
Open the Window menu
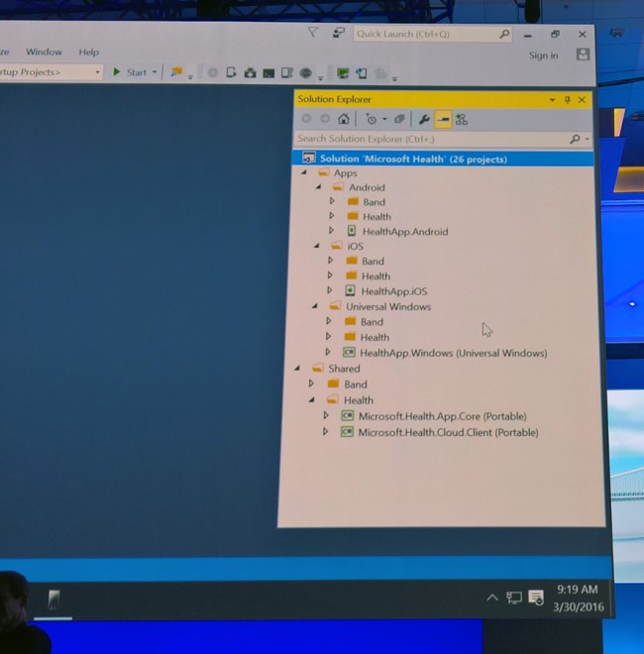click(x=45, y=52)
